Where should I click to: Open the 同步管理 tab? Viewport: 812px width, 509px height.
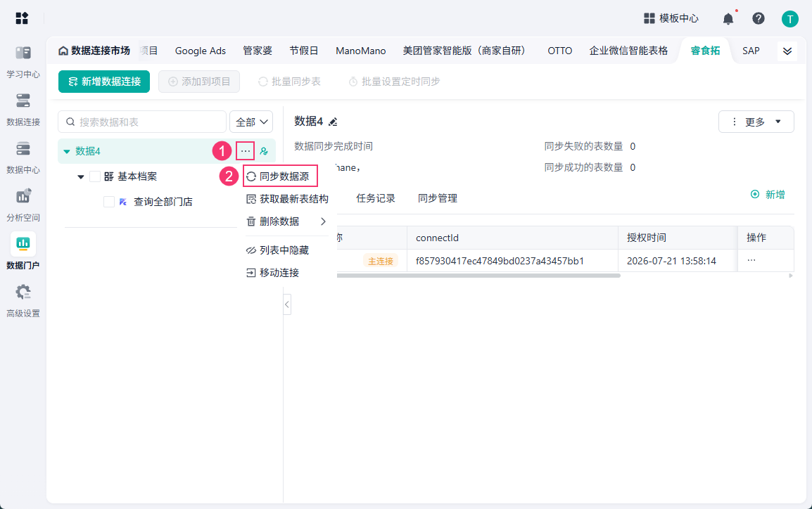tap(438, 198)
